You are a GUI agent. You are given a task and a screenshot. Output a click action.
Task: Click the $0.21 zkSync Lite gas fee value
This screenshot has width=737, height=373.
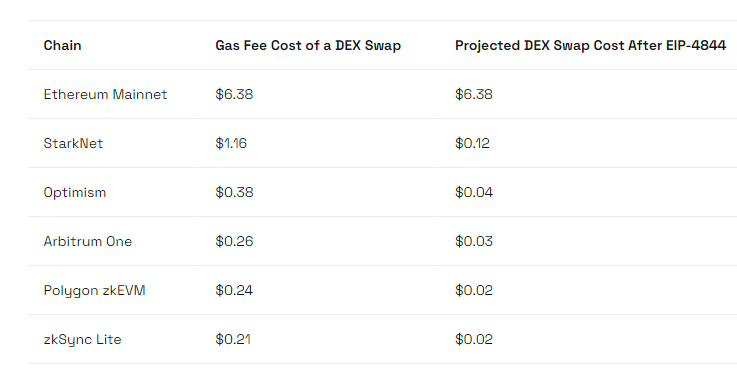(x=233, y=340)
